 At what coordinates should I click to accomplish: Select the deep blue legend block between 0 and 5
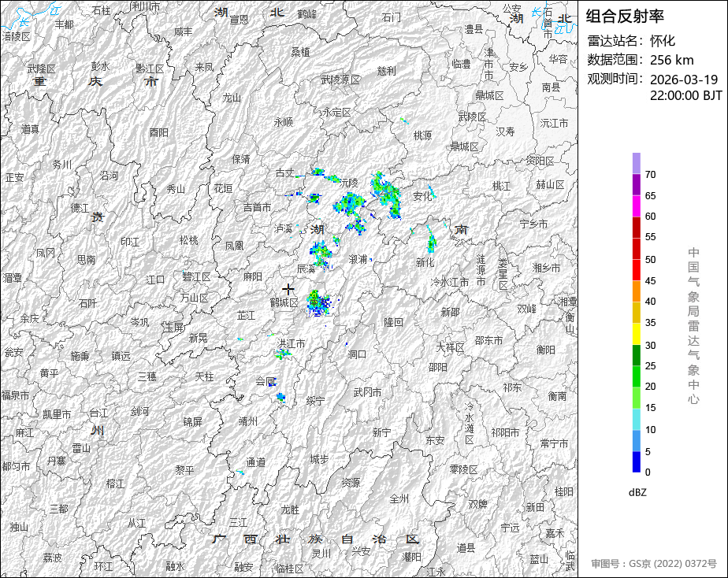click(636, 462)
